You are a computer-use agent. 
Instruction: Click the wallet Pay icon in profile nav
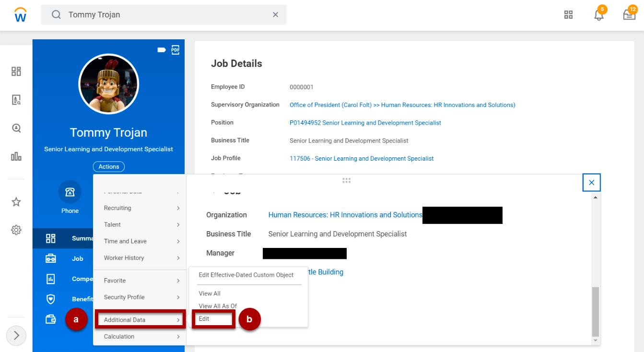(51, 318)
